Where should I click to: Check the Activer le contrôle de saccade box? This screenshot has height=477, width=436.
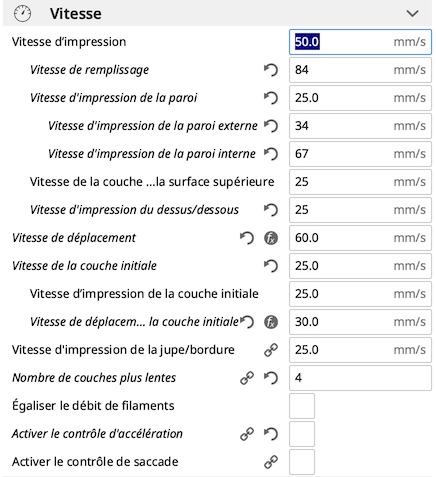pyautogui.click(x=302, y=462)
